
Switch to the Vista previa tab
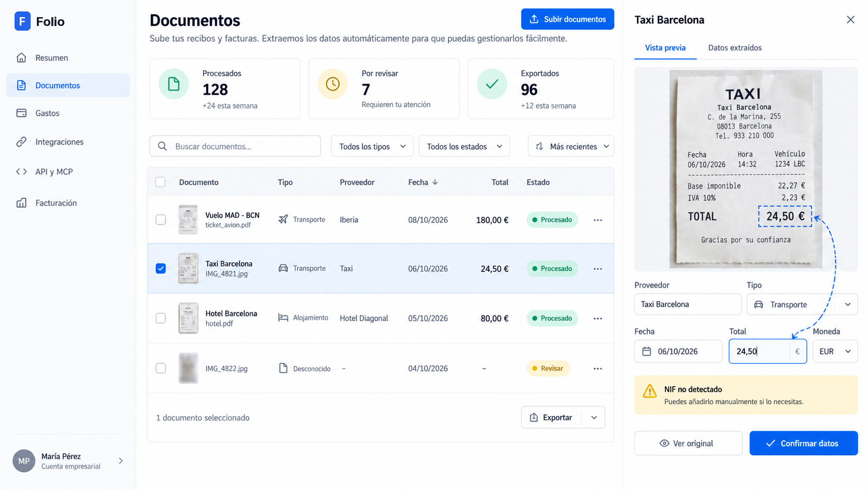coord(665,48)
